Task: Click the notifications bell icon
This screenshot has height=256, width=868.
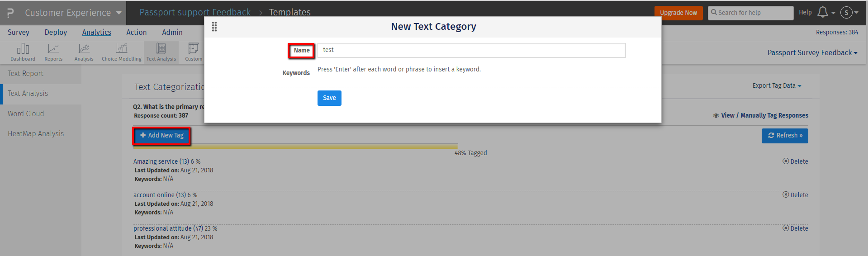Action: click(x=823, y=12)
